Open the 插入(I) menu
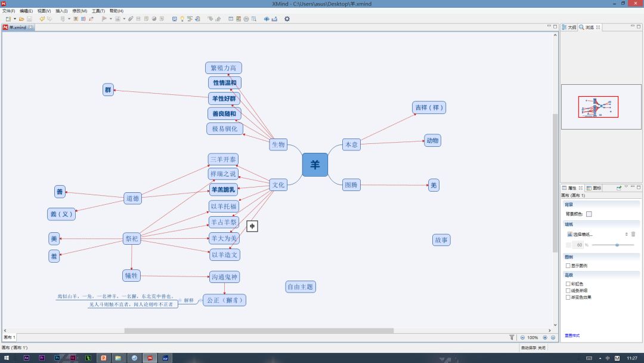Image resolution: width=644 pixels, height=363 pixels. pyautogui.click(x=61, y=11)
